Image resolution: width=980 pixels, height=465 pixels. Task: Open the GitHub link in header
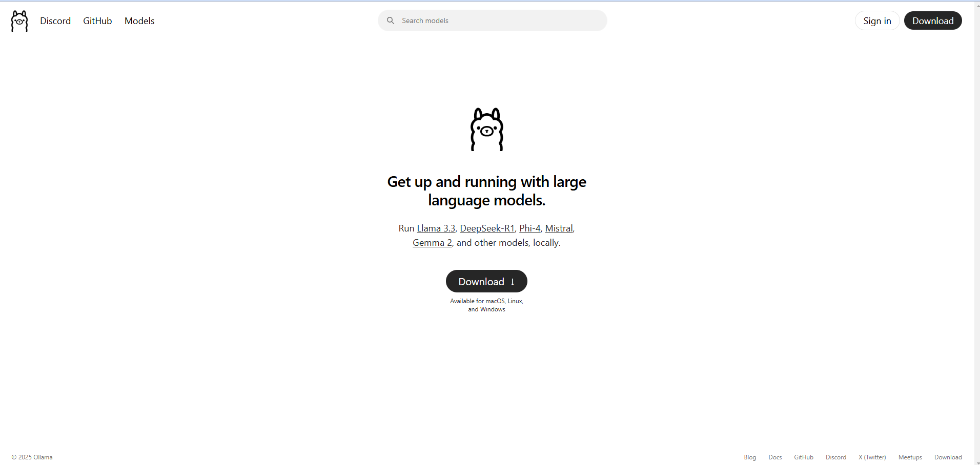coord(97,21)
